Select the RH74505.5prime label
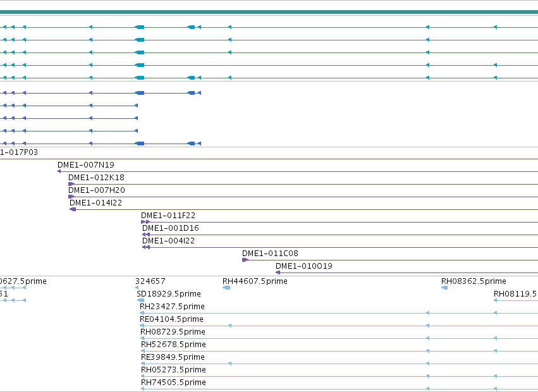This screenshot has width=538, height=392. tap(174, 383)
